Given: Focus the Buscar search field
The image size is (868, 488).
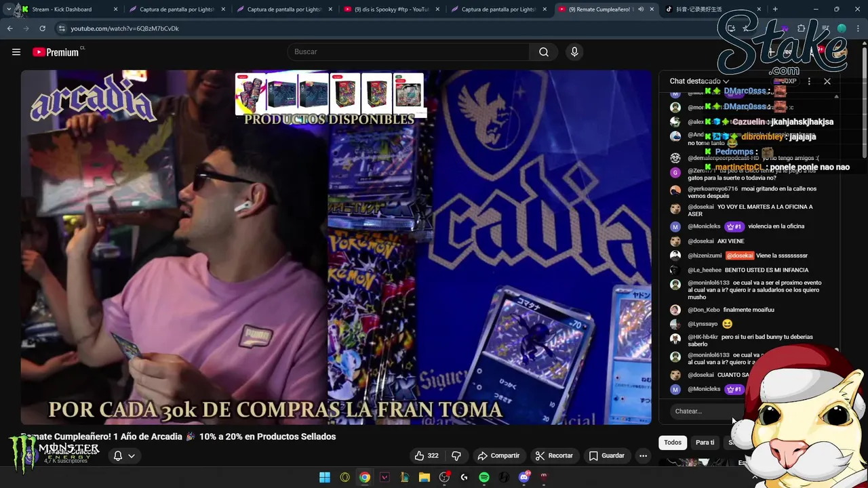Looking at the screenshot, I should 408,52.
